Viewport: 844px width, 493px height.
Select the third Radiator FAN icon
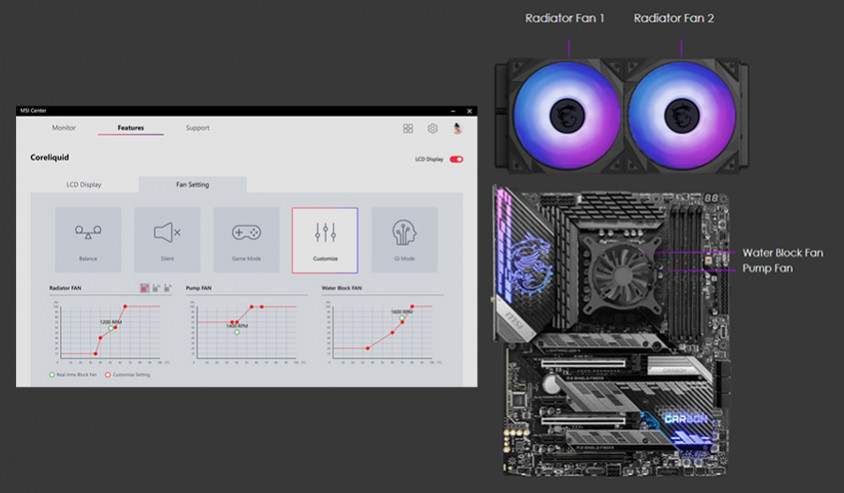coord(167,288)
